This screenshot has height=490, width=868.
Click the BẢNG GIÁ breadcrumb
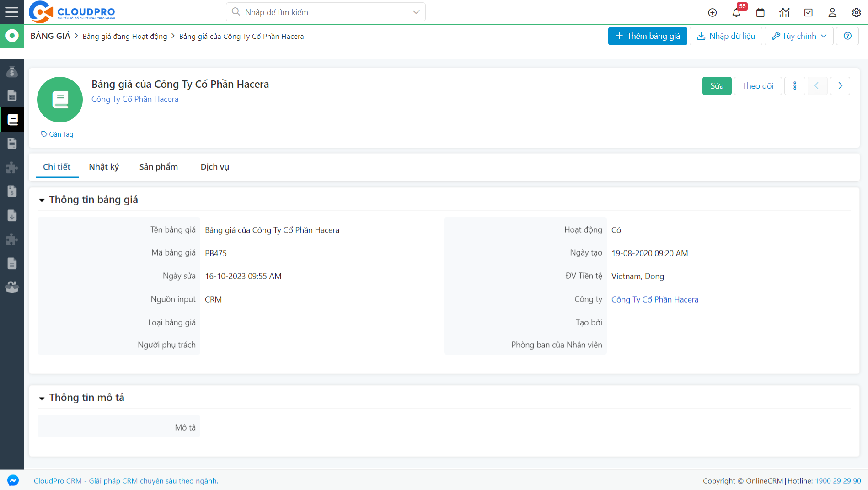tap(50, 36)
